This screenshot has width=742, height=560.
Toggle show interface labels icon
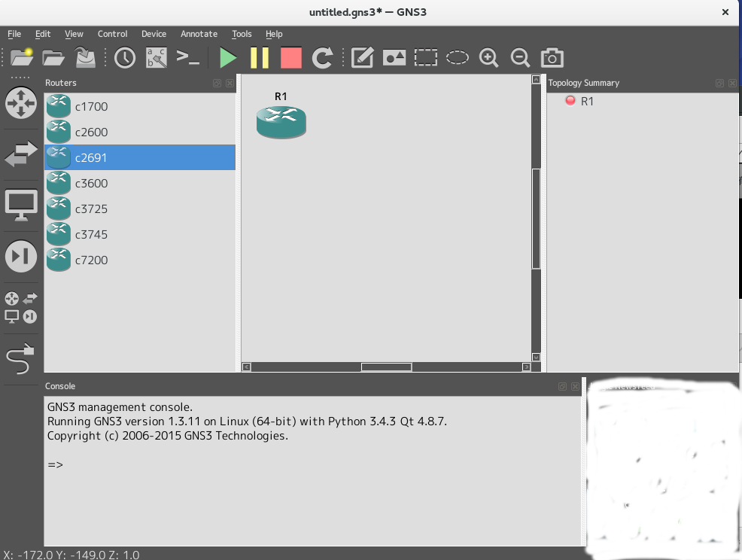pyautogui.click(x=157, y=58)
